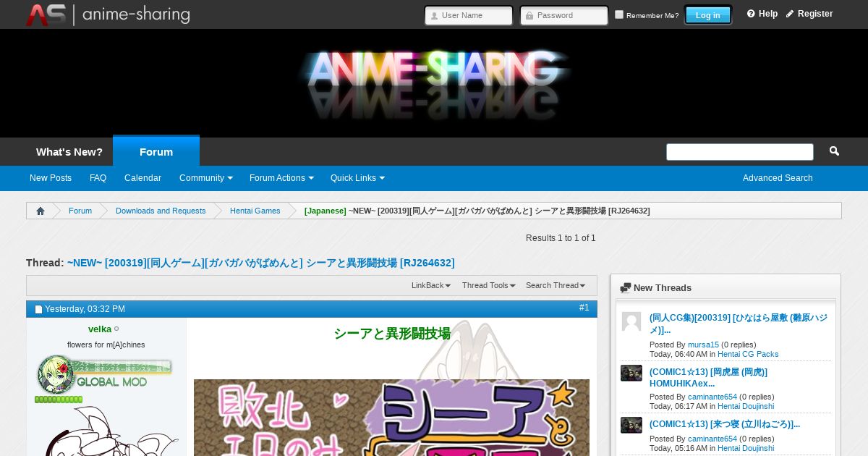
Task: Expand the Community dropdown menu
Action: click(206, 178)
